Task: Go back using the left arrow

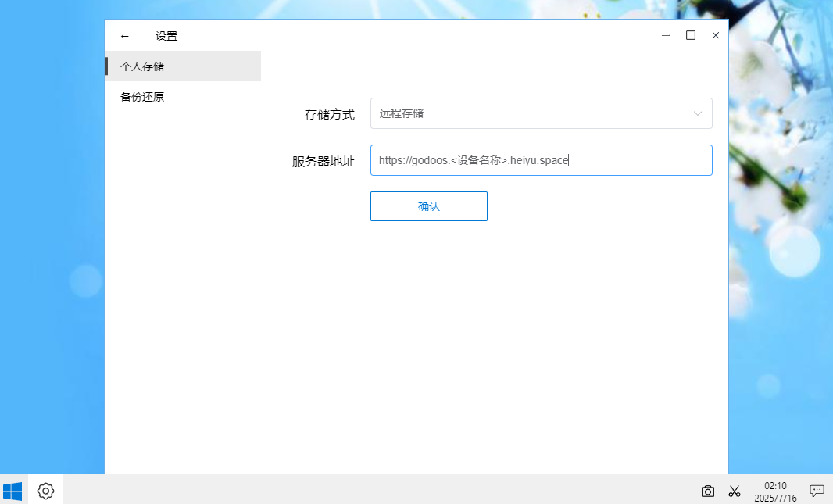Action: tap(125, 36)
